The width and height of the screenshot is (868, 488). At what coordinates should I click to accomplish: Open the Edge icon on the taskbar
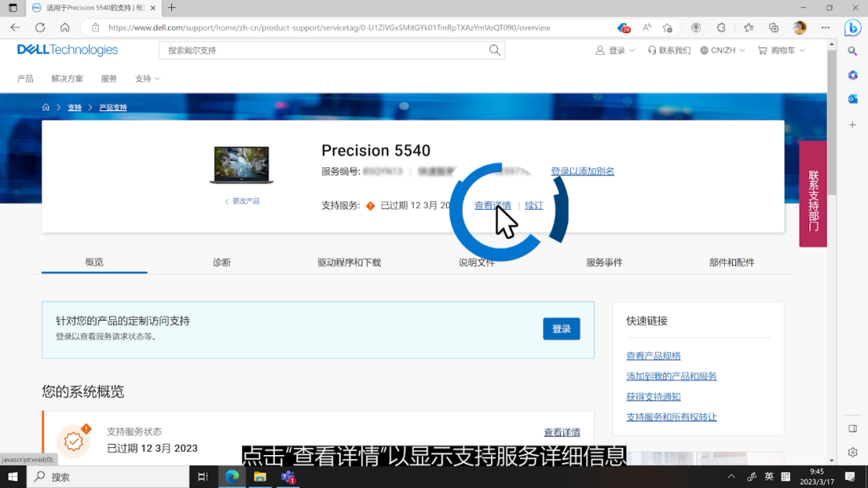tap(231, 477)
